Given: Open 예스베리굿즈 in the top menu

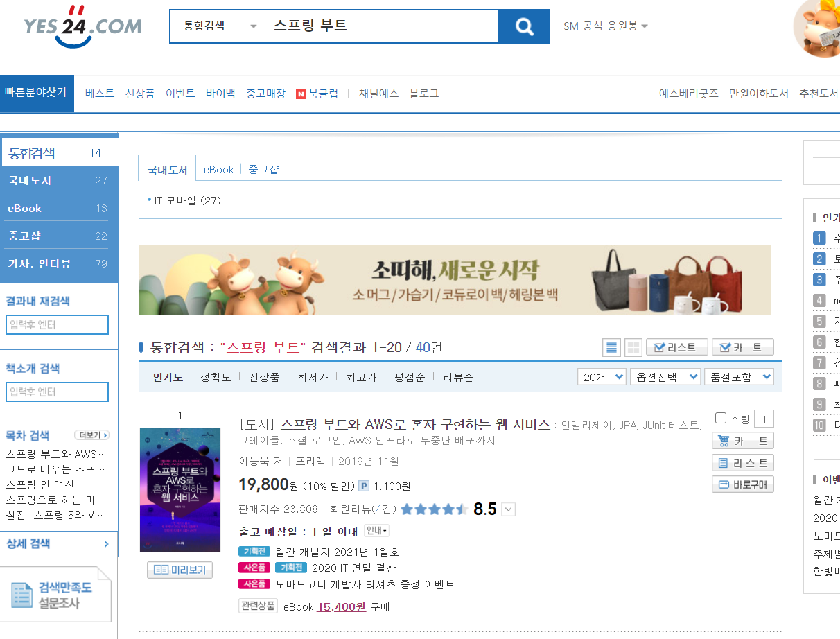Looking at the screenshot, I should pos(689,94).
